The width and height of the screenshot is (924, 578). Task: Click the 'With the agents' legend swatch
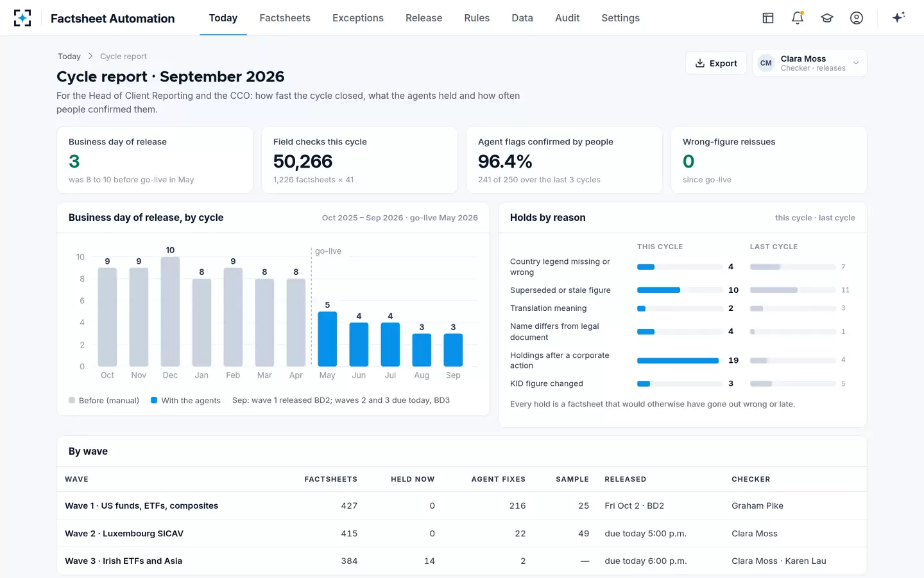(154, 400)
